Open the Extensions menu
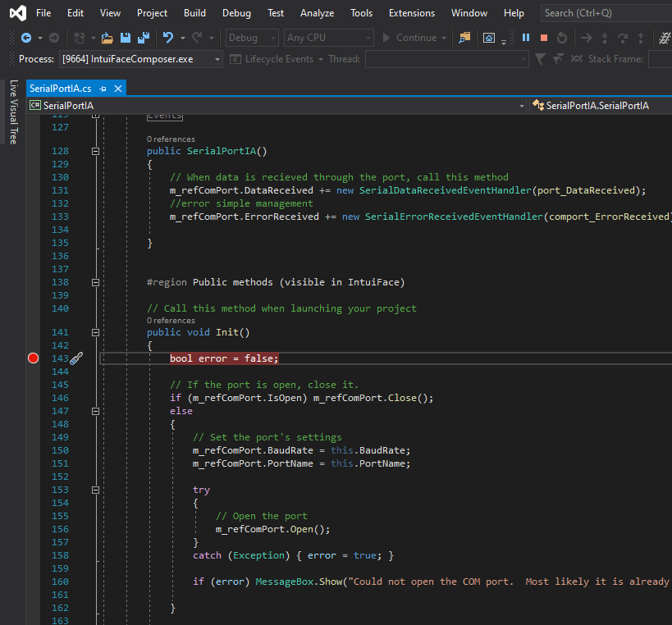 412,13
